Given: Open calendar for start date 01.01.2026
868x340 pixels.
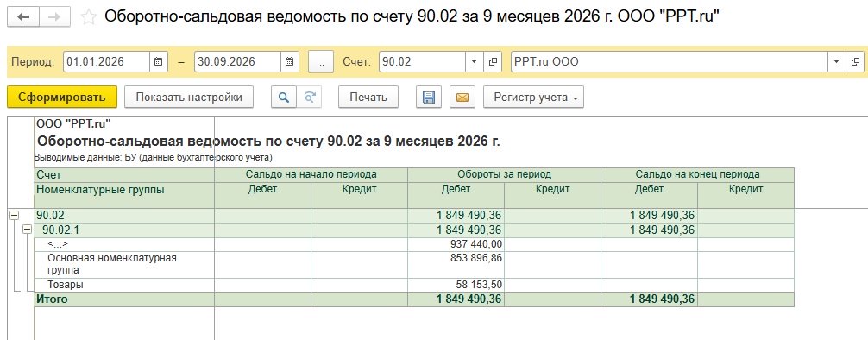Looking at the screenshot, I should [158, 61].
